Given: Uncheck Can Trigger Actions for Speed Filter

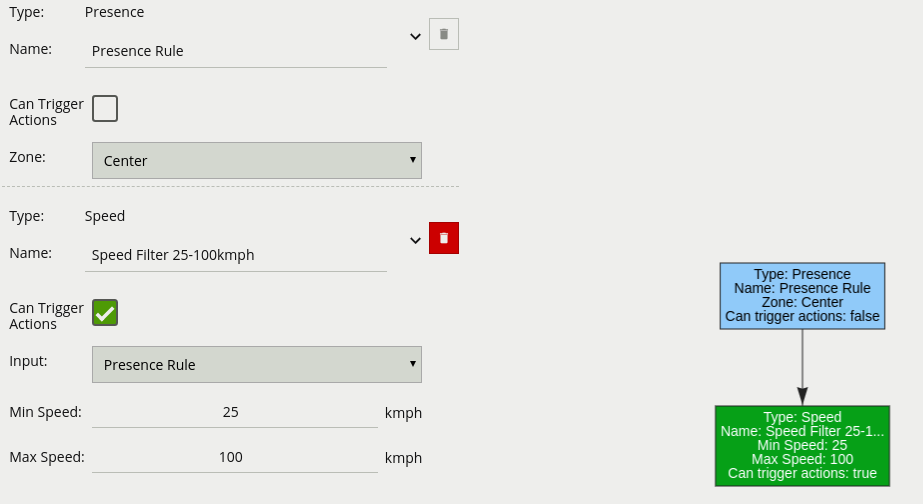Looking at the screenshot, I should coord(105,313).
